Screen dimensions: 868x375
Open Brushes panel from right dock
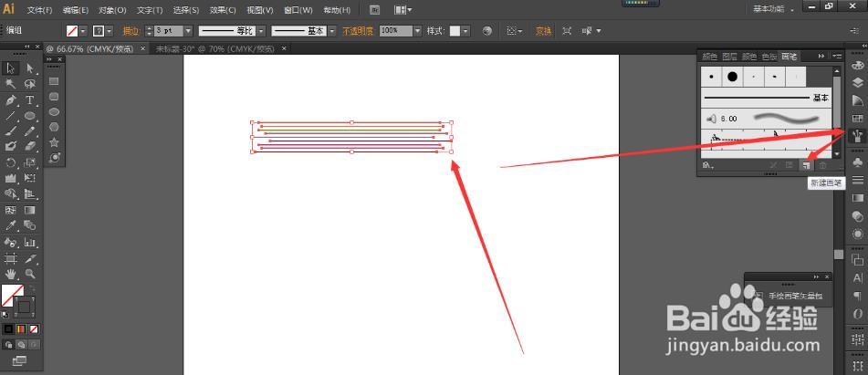point(857,135)
